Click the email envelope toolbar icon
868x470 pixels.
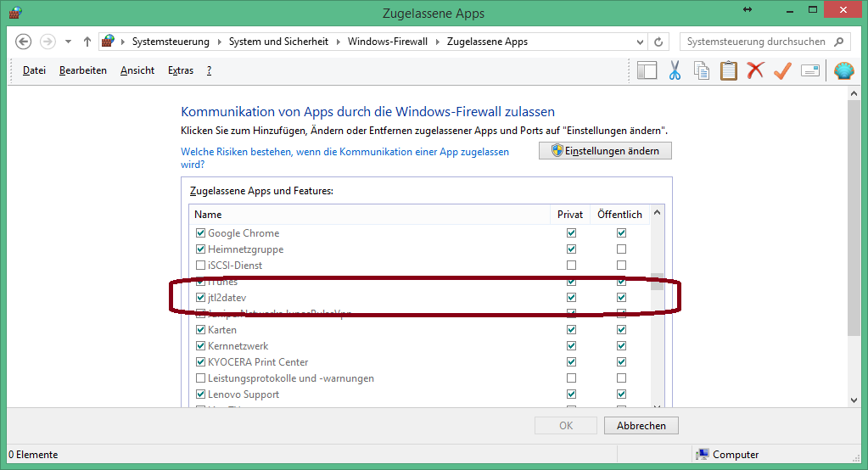coord(809,71)
